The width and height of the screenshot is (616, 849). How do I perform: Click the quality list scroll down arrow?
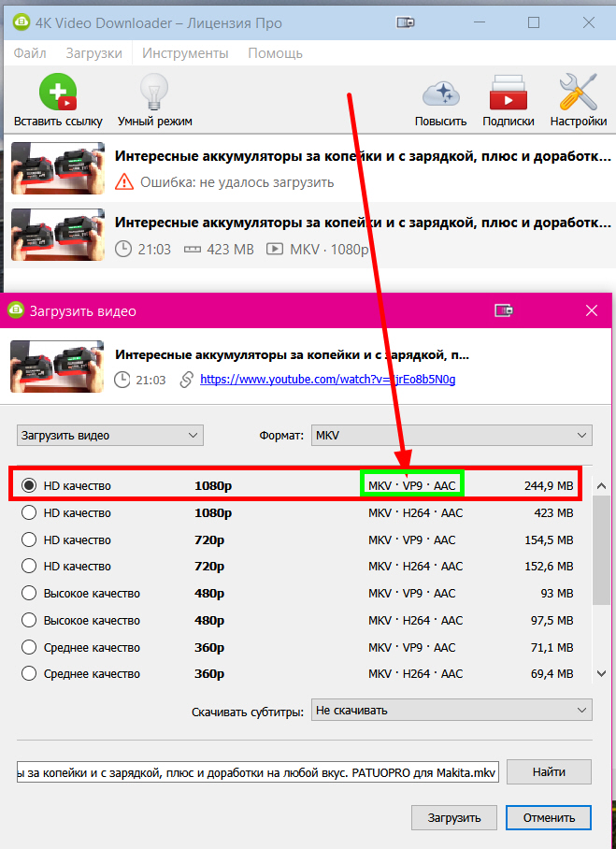[x=601, y=673]
